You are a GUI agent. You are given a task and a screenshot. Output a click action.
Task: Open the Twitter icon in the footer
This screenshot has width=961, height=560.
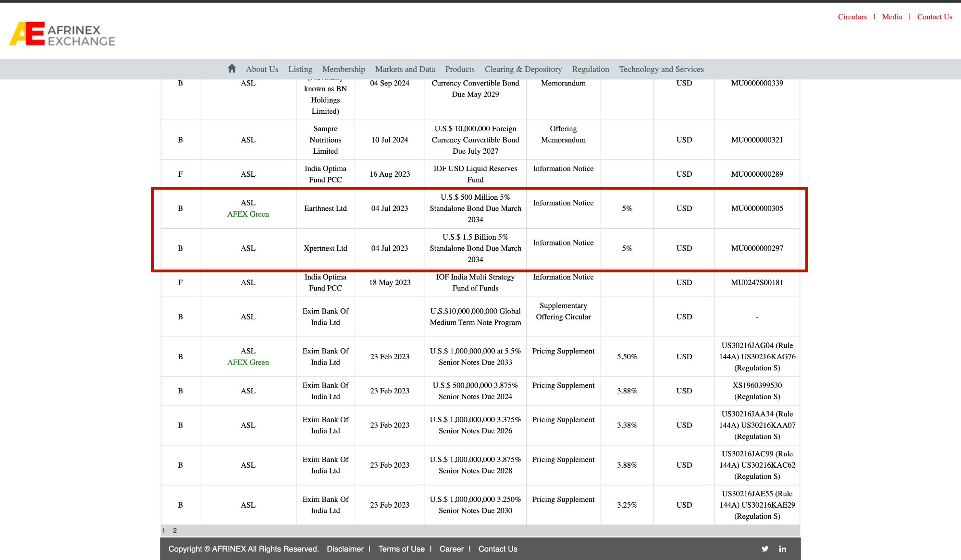coord(765,548)
